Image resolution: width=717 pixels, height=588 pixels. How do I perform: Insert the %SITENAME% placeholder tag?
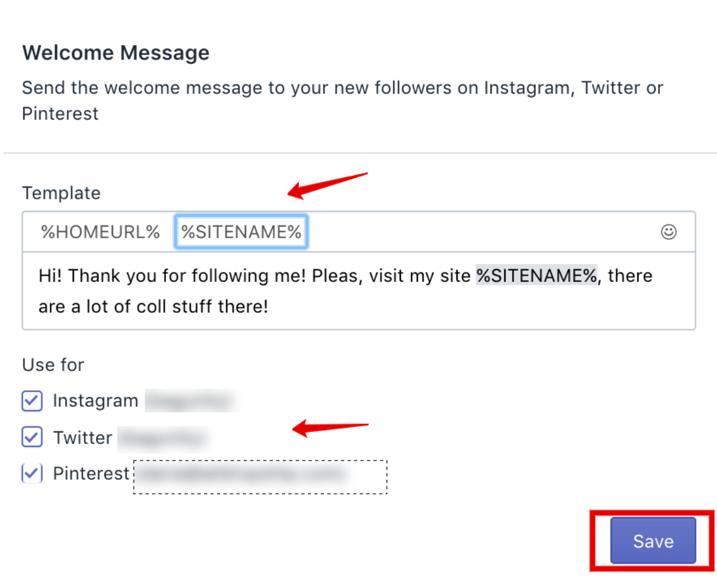coord(241,231)
